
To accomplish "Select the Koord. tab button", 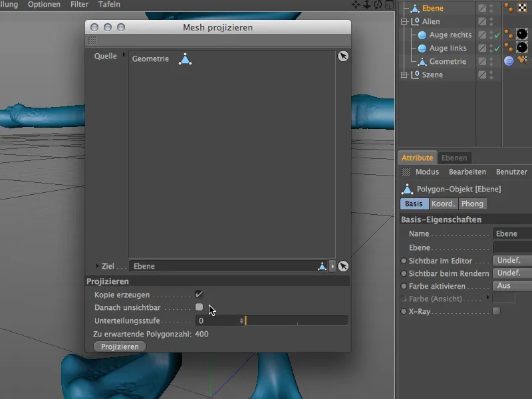I will 443,203.
